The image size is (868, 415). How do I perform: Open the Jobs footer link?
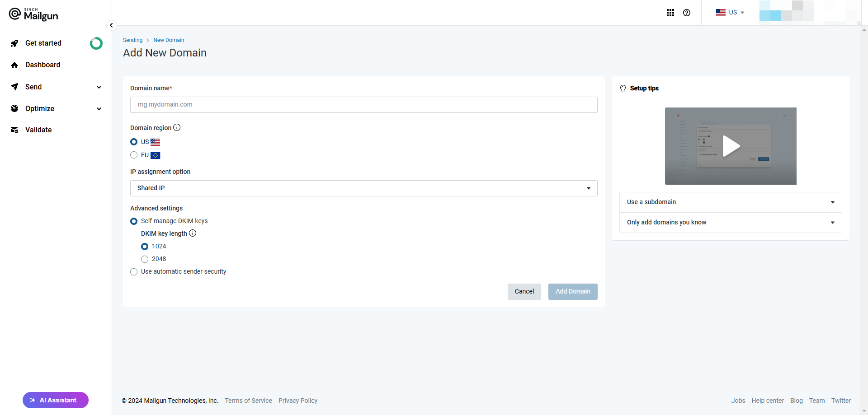(x=738, y=401)
